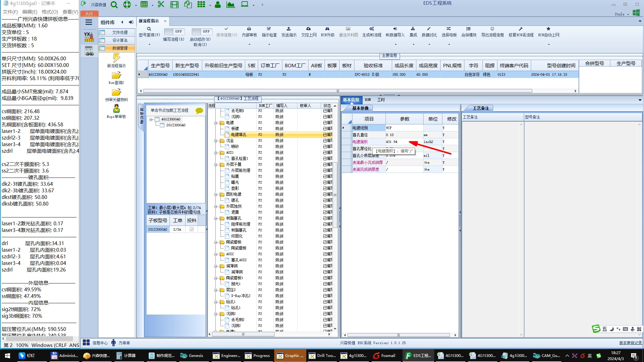Select the 数据管理 sidebar button

click(x=117, y=48)
